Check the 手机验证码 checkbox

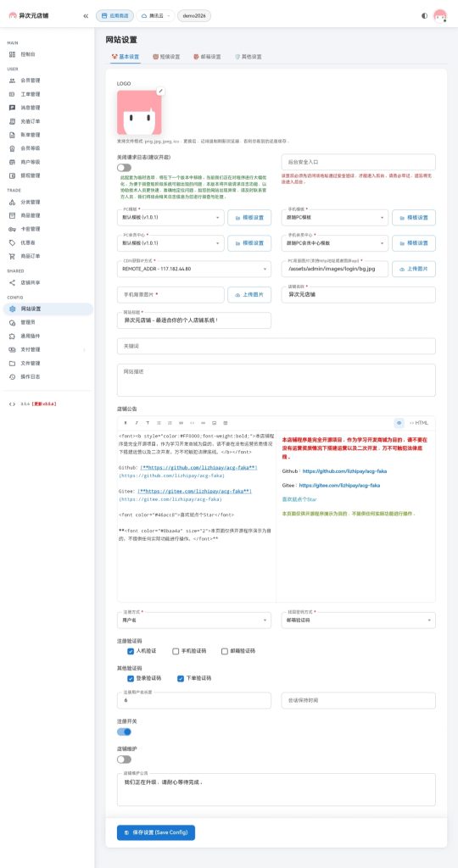click(176, 651)
